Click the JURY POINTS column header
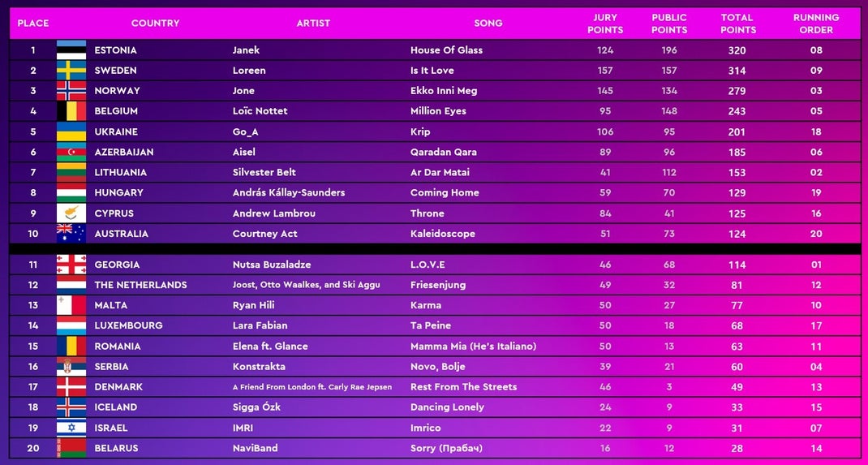Viewport: 868px width, 465px height. point(605,24)
